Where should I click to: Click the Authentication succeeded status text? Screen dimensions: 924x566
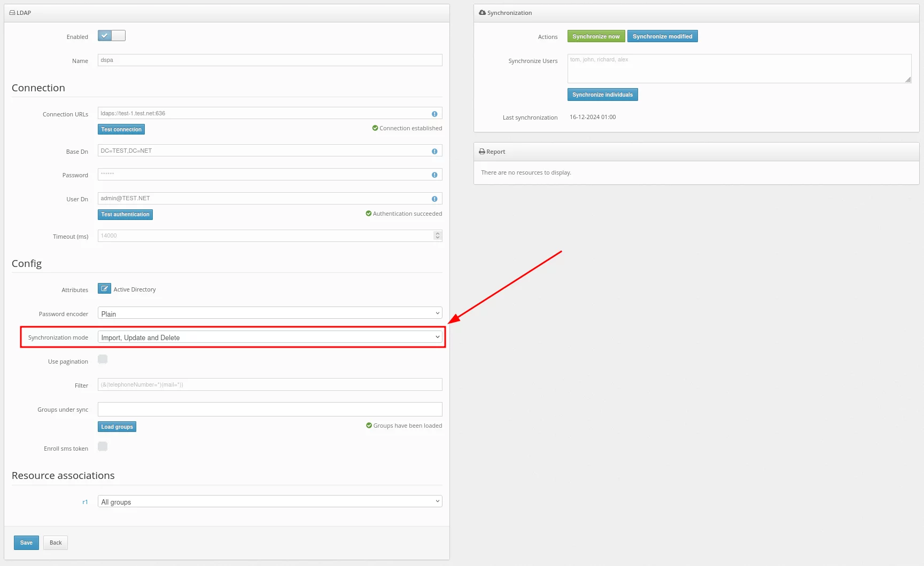point(407,214)
